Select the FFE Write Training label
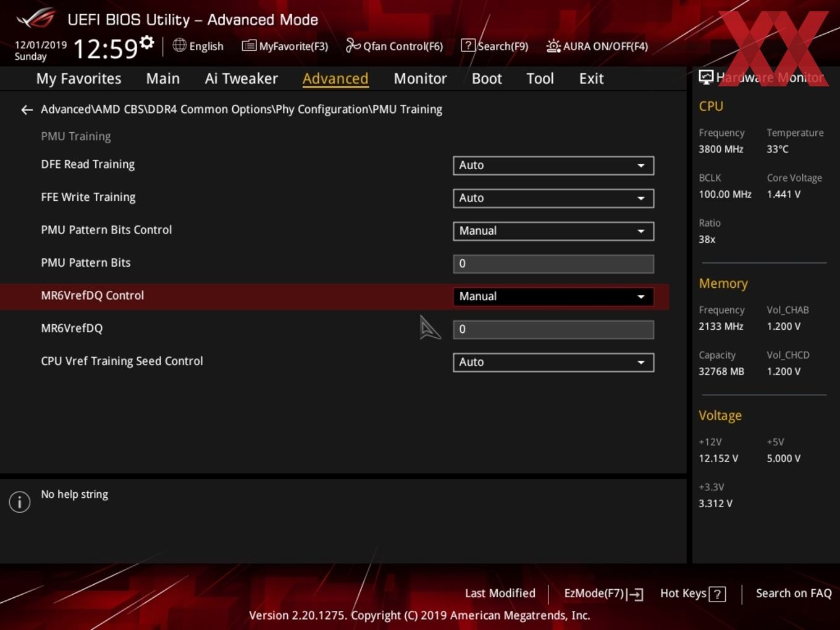The height and width of the screenshot is (630, 840). [x=88, y=197]
